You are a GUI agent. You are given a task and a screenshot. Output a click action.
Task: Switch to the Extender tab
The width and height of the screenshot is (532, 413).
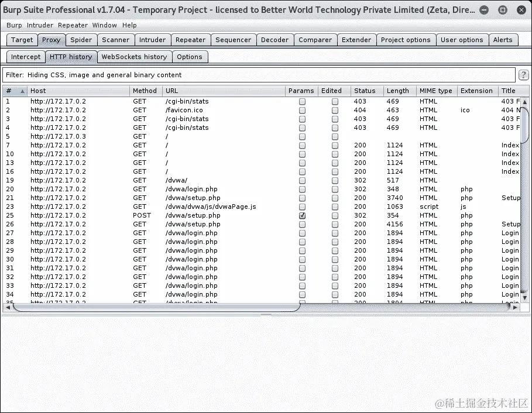[x=356, y=40]
